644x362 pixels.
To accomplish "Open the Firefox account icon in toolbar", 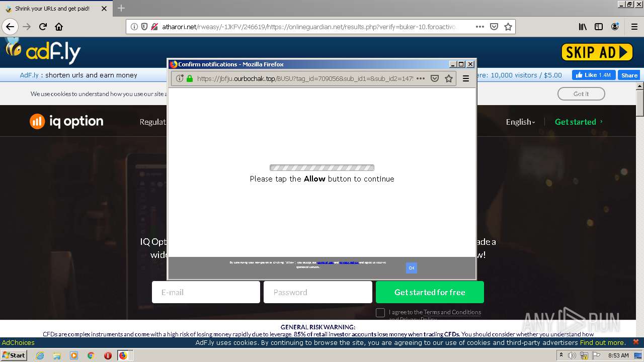I will coord(615,27).
